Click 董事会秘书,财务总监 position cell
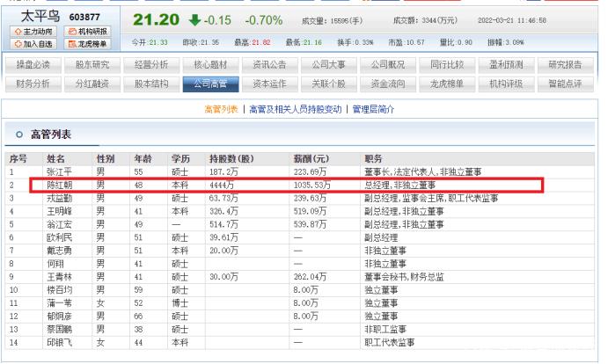Screen dimensions: 608x364 (x=404, y=277)
